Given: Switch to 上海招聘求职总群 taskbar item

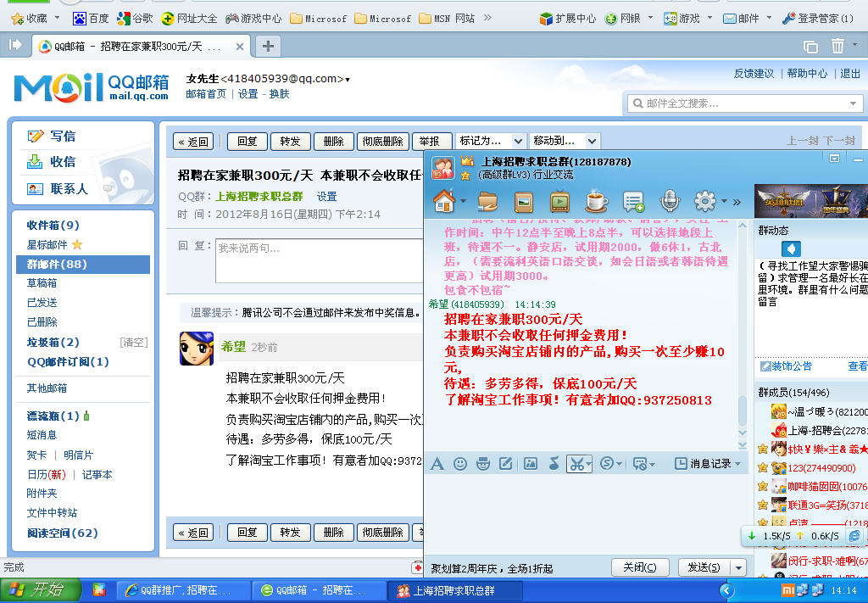Looking at the screenshot, I should (454, 590).
